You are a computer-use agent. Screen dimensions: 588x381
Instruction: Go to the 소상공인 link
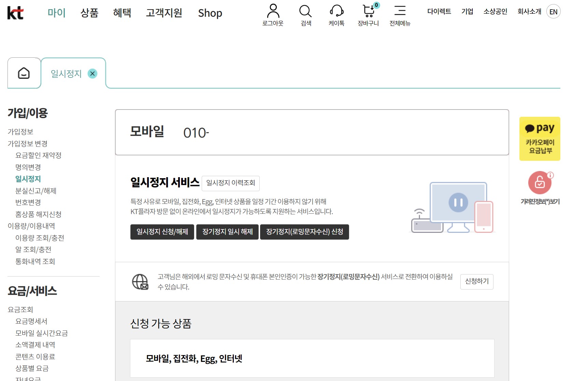click(x=495, y=12)
